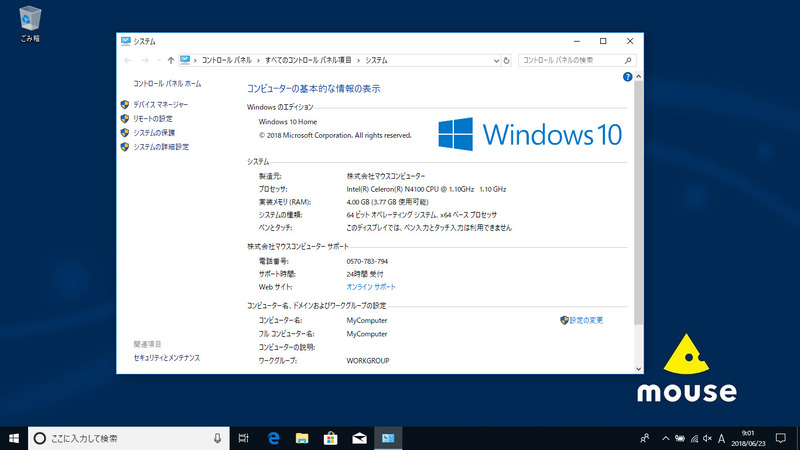Open システムの保護 link
Screen dimensions: 800x450
tap(154, 133)
